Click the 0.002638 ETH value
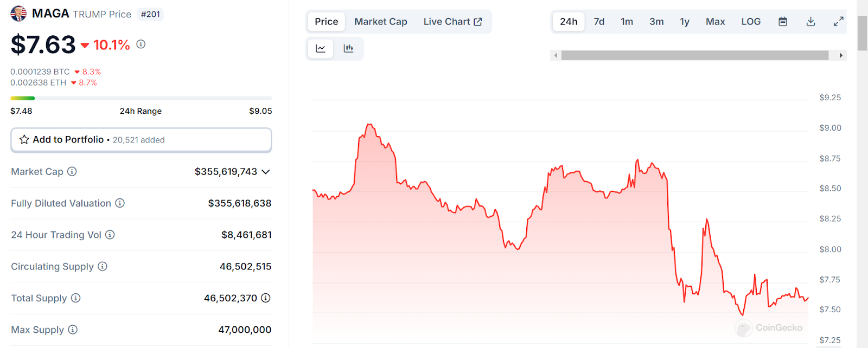Screen dimensions: 868x348 pyautogui.click(x=38, y=82)
